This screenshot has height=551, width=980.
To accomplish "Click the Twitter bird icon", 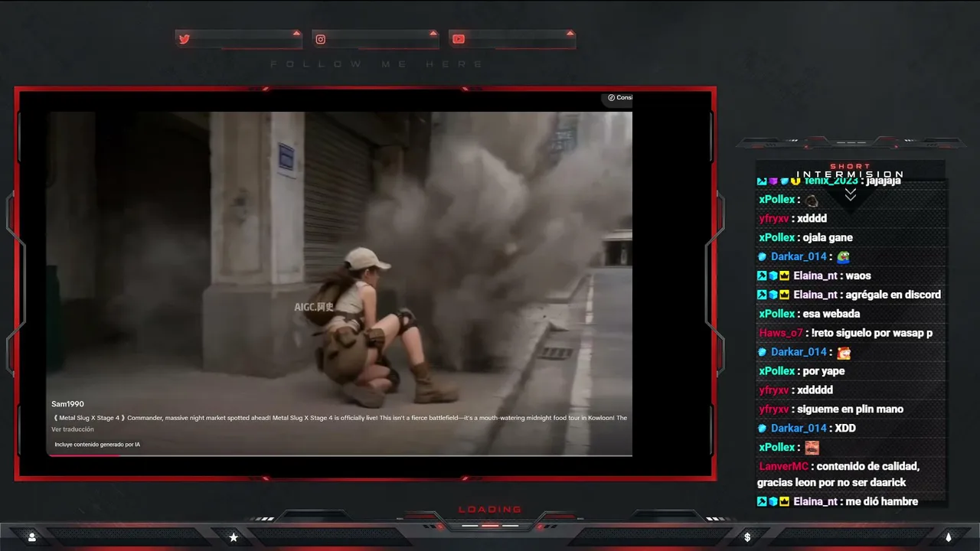I will [184, 39].
